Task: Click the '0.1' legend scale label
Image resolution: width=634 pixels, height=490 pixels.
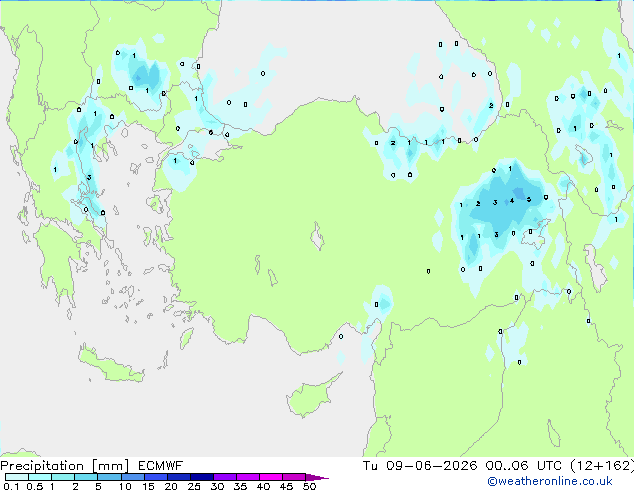Action: tap(11, 486)
